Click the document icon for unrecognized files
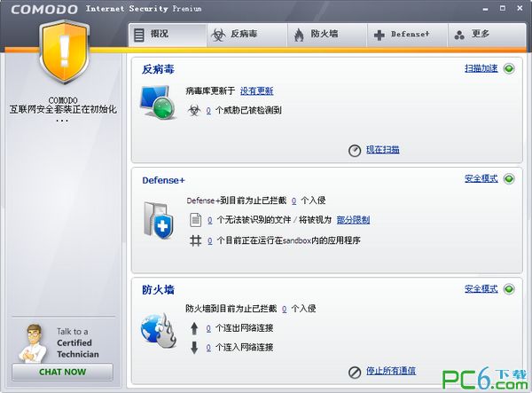Image resolution: width=532 pixels, height=393 pixels. tap(195, 220)
